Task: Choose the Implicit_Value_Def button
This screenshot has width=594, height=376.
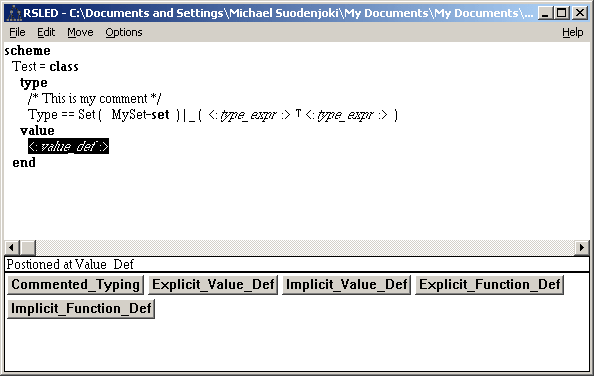Action: [347, 285]
